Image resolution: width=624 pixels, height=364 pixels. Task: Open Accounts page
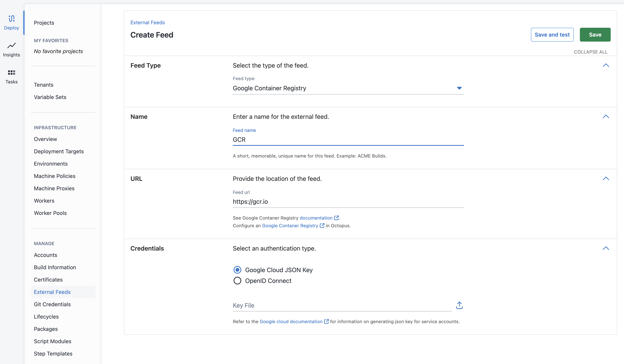45,255
